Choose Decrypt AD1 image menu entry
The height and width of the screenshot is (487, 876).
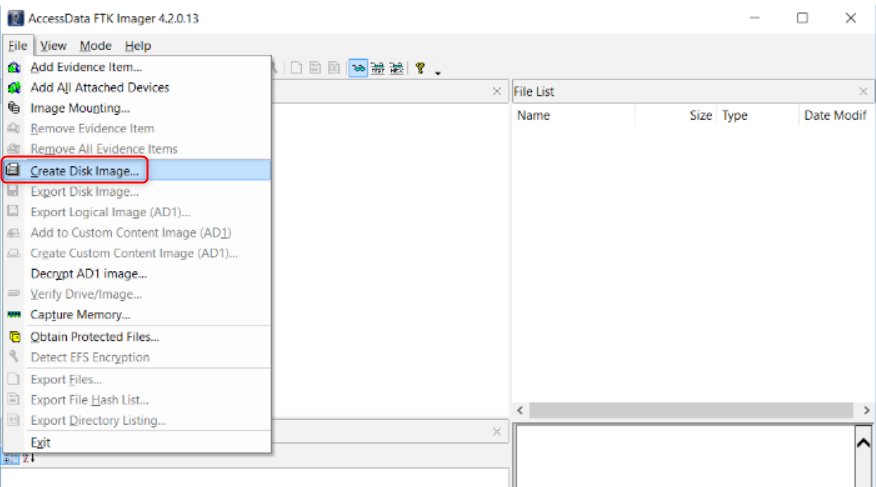point(89,273)
